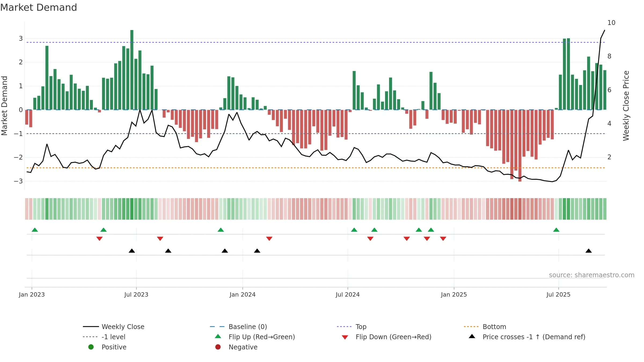644x362 pixels.
Task: Click green Flip Up triangle legend icon
Action: tap(218, 336)
